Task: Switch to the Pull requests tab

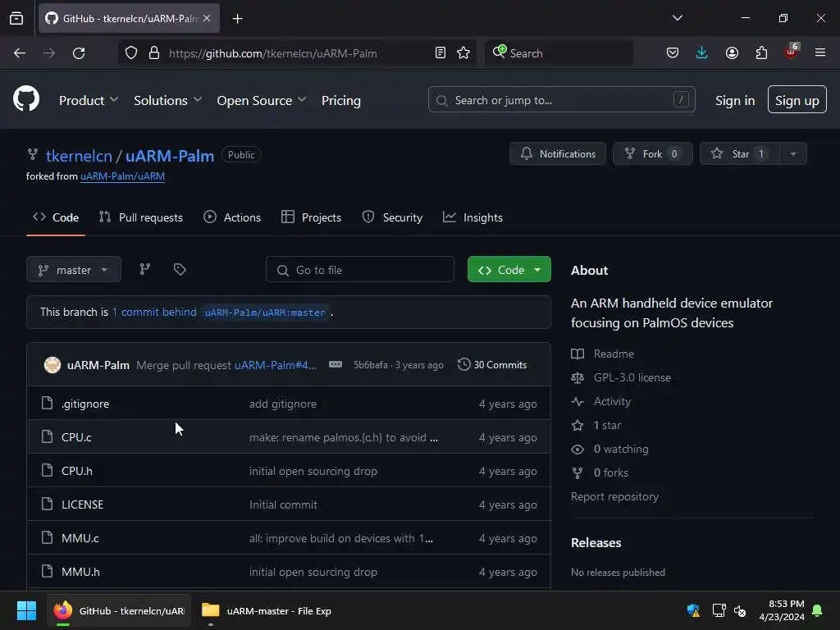Action: point(141,217)
